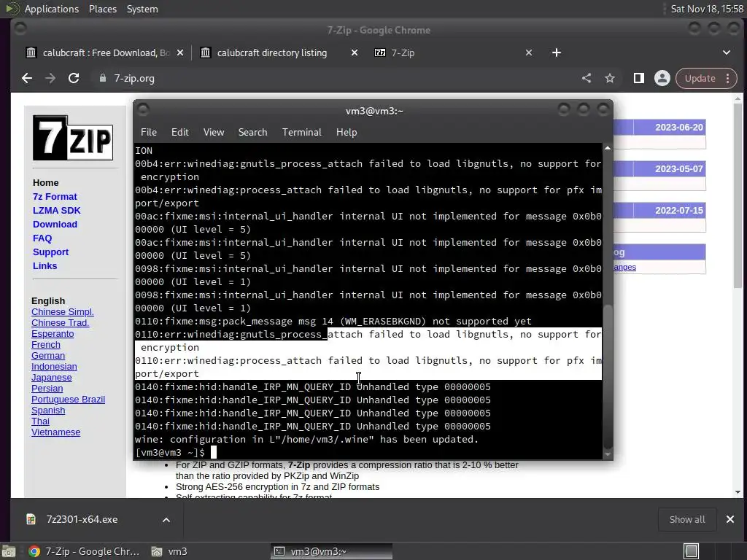Image resolution: width=747 pixels, height=560 pixels.
Task: Select Chinese Simpl. language
Action: (63, 311)
